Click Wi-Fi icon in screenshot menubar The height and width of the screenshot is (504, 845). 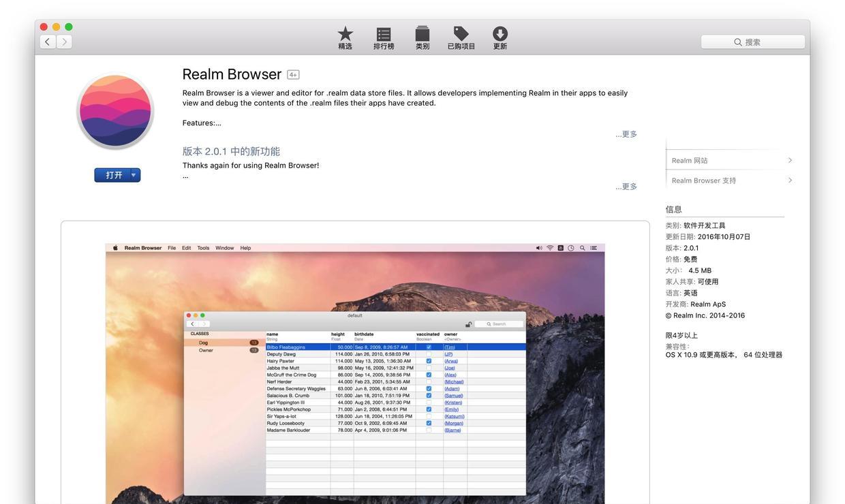550,248
